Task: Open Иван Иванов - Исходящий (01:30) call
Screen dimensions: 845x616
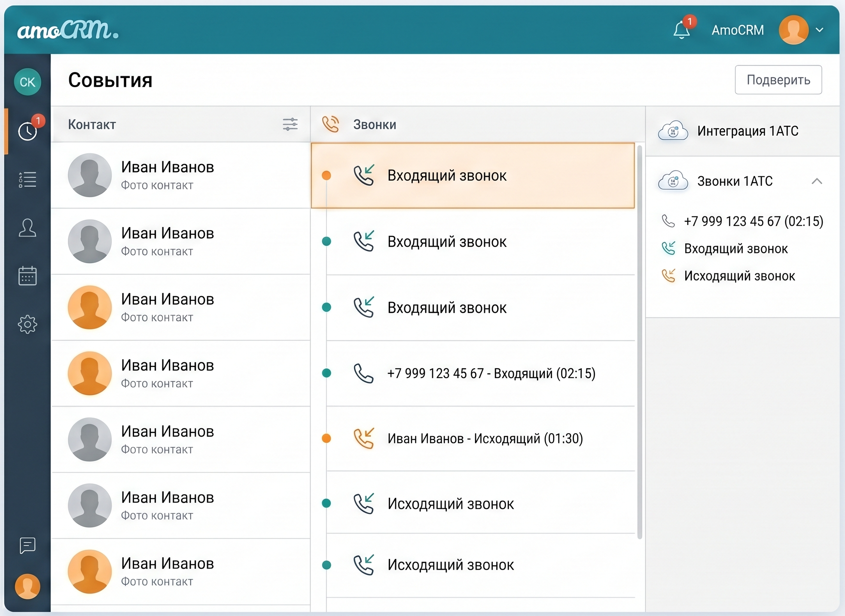Action: pyautogui.click(x=485, y=438)
